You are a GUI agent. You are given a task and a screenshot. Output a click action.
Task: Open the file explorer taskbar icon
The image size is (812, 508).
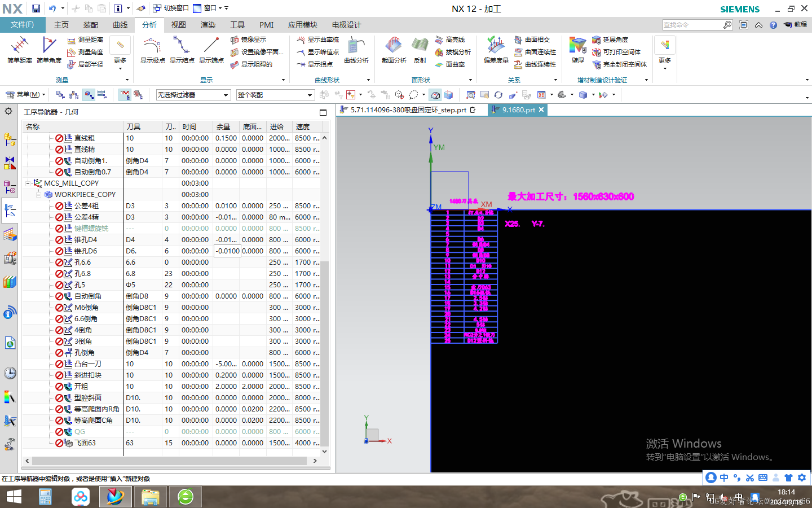tap(150, 497)
